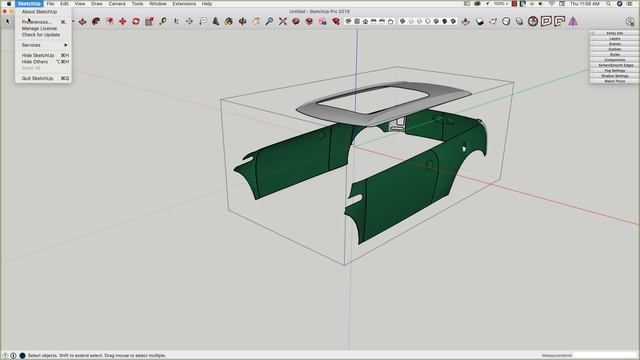Expand the Components panel
This screenshot has height=360, width=640.
point(615,60)
